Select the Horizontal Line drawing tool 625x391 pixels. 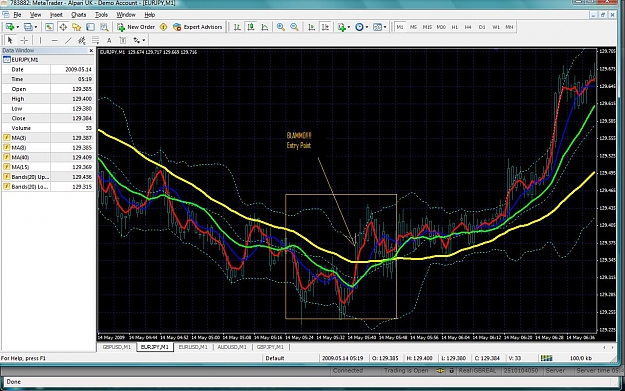point(55,40)
